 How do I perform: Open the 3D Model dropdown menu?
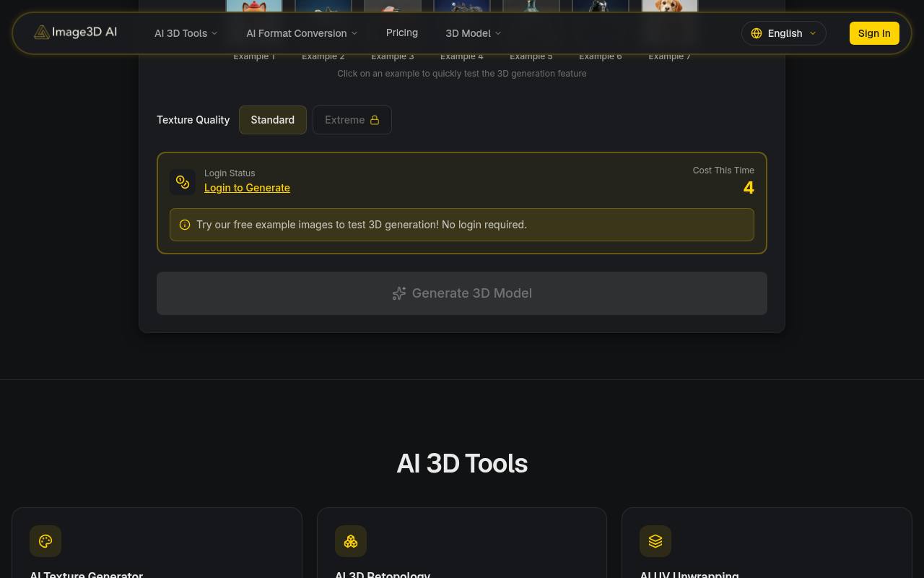(473, 33)
